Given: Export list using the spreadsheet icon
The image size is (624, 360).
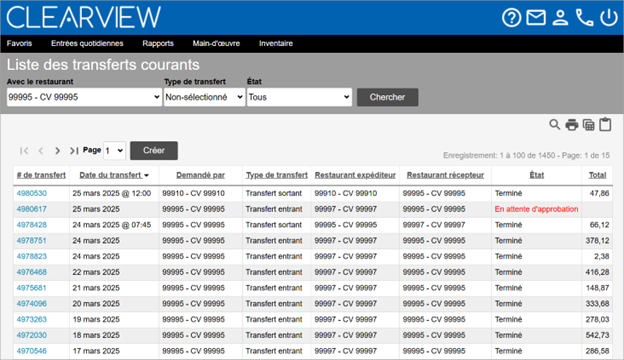Looking at the screenshot, I should [589, 125].
